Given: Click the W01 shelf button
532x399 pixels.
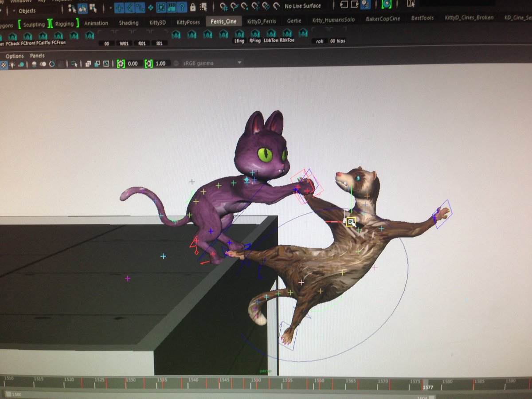Looking at the screenshot, I should (x=124, y=43).
